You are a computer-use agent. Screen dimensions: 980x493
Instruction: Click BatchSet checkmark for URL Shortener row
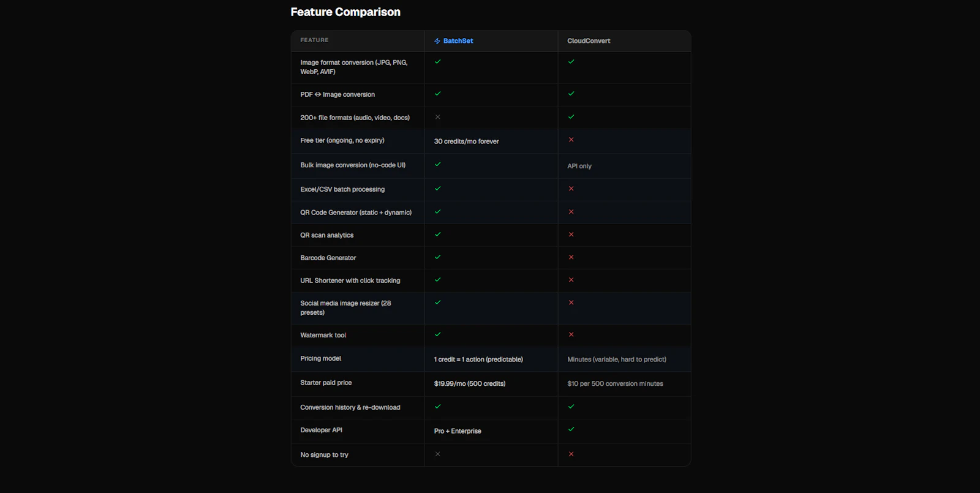tap(438, 280)
